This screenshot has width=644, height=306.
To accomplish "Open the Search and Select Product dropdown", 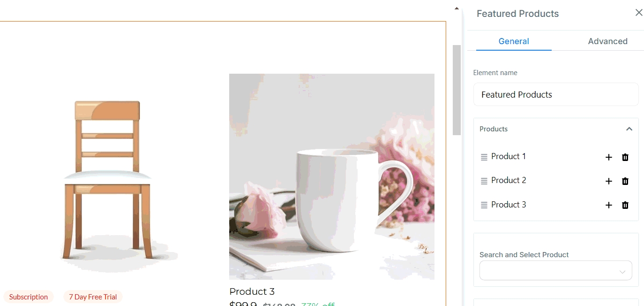I will (555, 271).
